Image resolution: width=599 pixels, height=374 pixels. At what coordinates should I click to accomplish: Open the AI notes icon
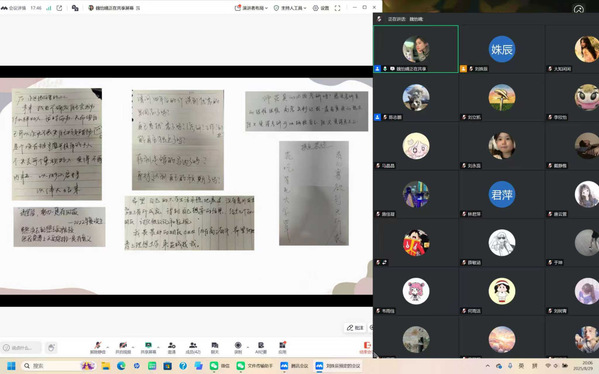click(x=261, y=348)
